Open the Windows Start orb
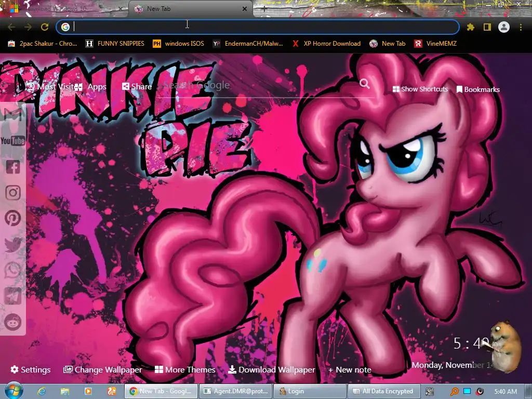 [x=14, y=391]
